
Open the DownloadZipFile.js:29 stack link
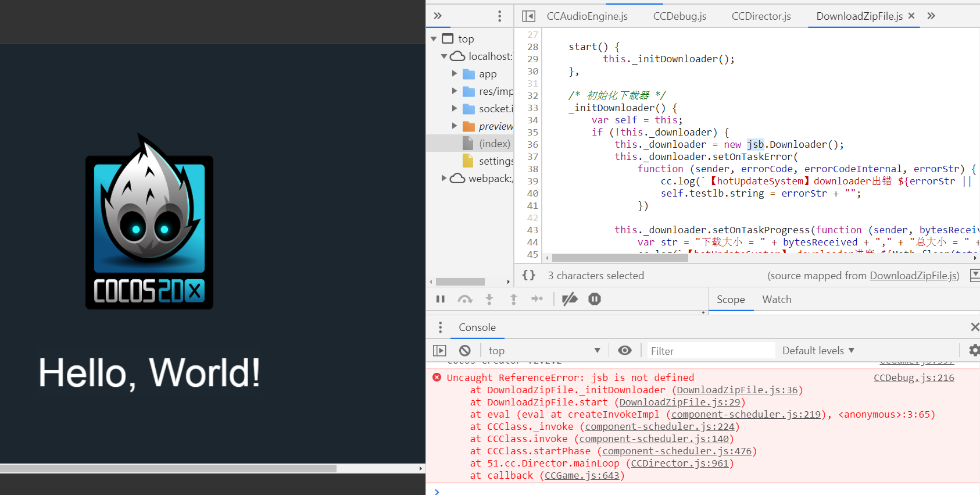click(x=679, y=402)
